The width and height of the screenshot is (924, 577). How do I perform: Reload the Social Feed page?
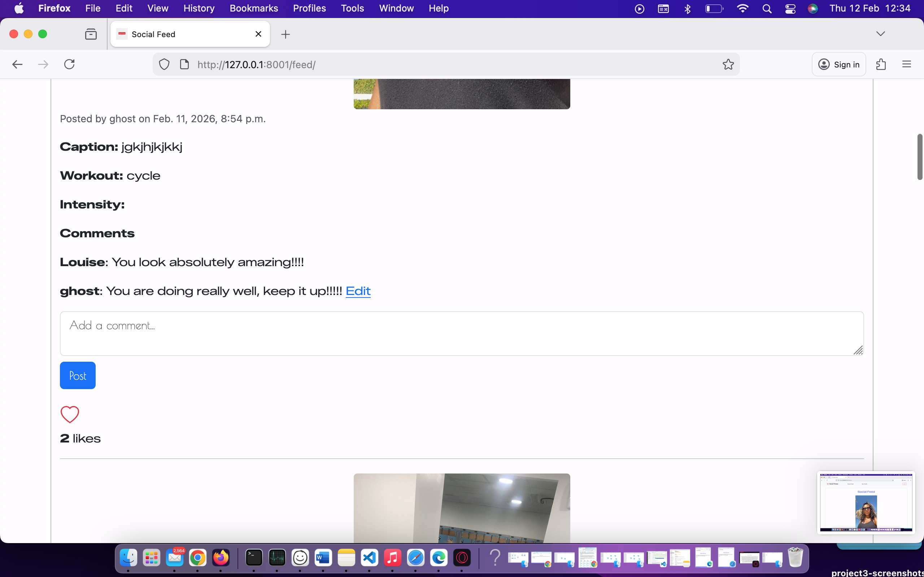pyautogui.click(x=69, y=64)
